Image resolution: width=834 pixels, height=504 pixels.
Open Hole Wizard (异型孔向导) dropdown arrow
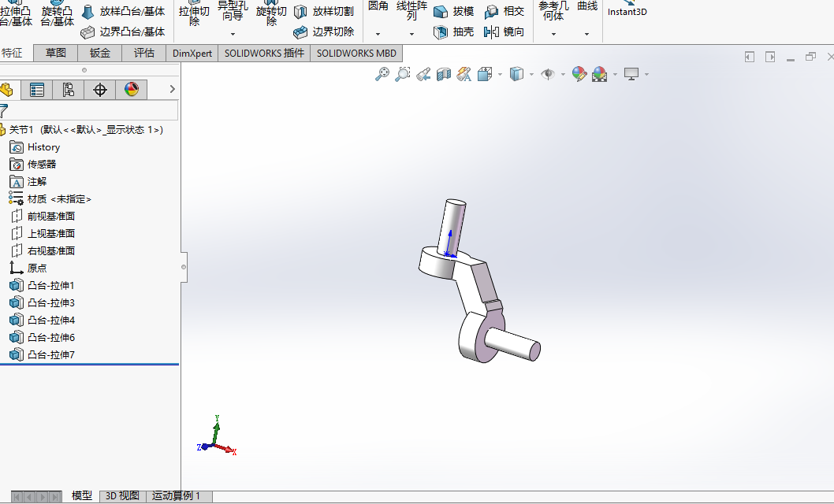(233, 34)
